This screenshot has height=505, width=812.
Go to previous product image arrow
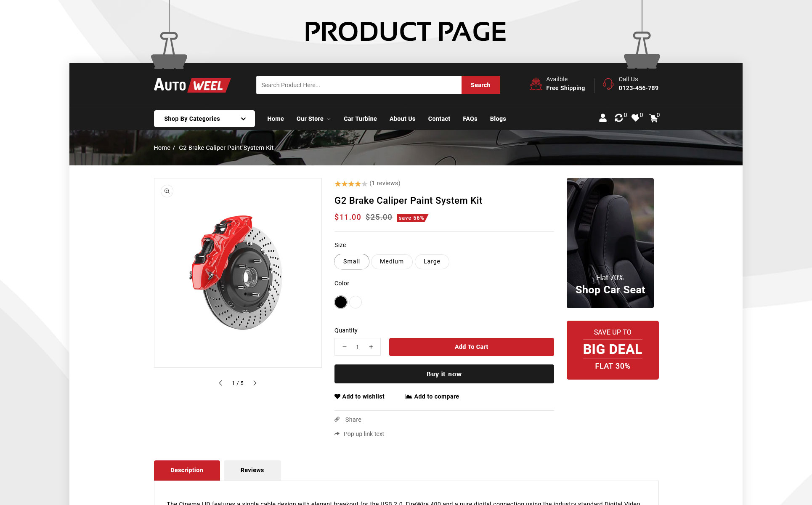pyautogui.click(x=220, y=383)
